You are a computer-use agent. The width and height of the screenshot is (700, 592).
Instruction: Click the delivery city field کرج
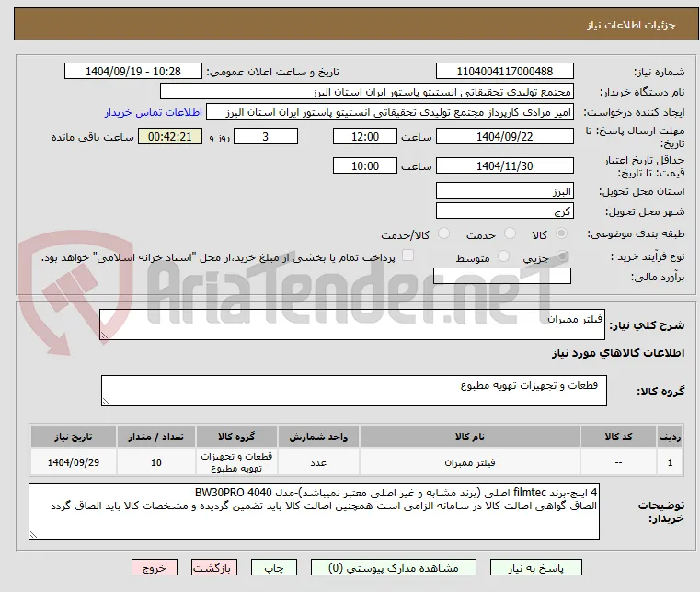click(x=504, y=211)
